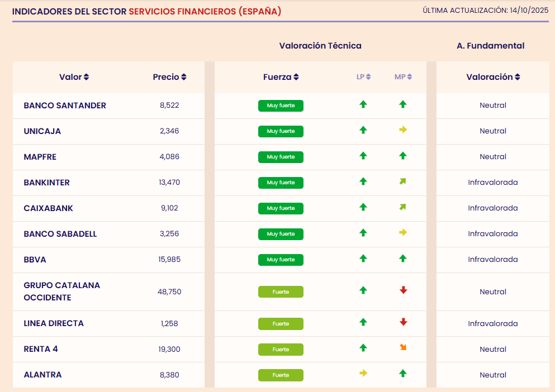Click Unicaja Muy fuerte badge
The width and height of the screenshot is (555, 392).
(x=281, y=131)
